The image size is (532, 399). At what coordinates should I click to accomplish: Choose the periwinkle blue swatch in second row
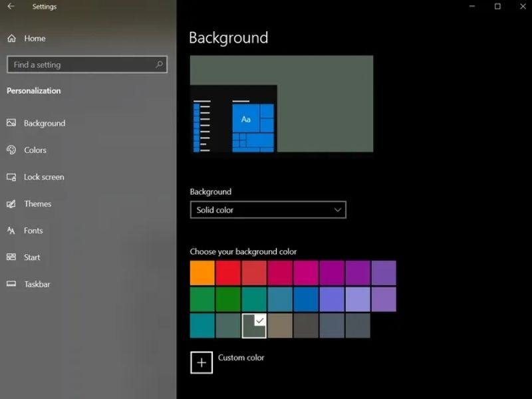(x=332, y=299)
